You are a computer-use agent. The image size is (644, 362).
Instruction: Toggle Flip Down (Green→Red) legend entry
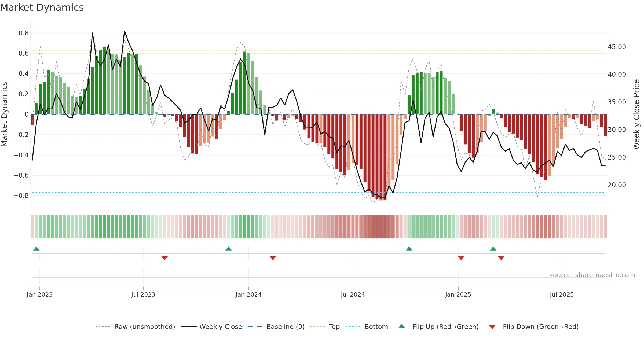[534, 327]
